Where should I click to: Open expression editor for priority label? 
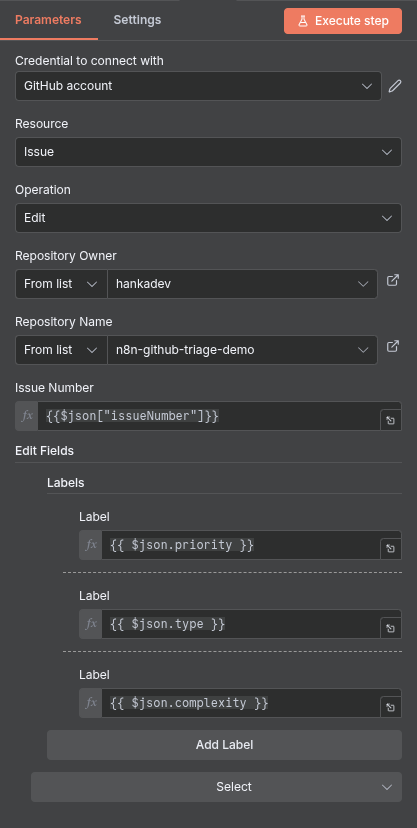[x=391, y=549]
